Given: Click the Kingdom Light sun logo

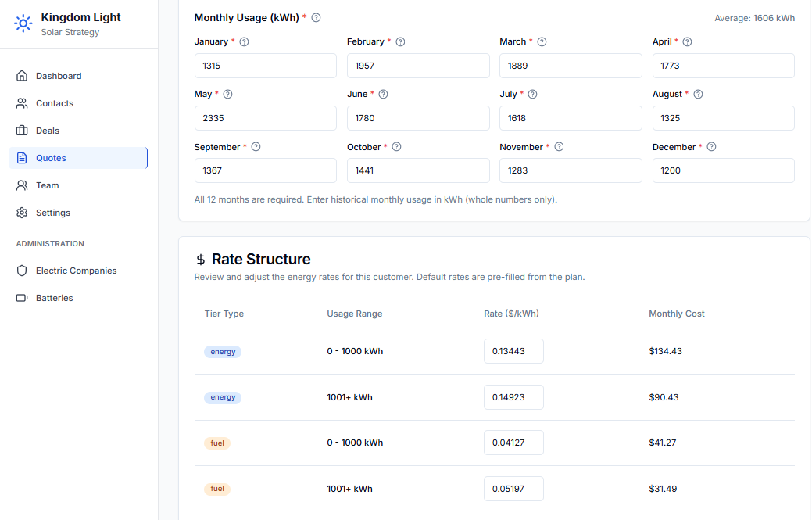Looking at the screenshot, I should 23,23.
